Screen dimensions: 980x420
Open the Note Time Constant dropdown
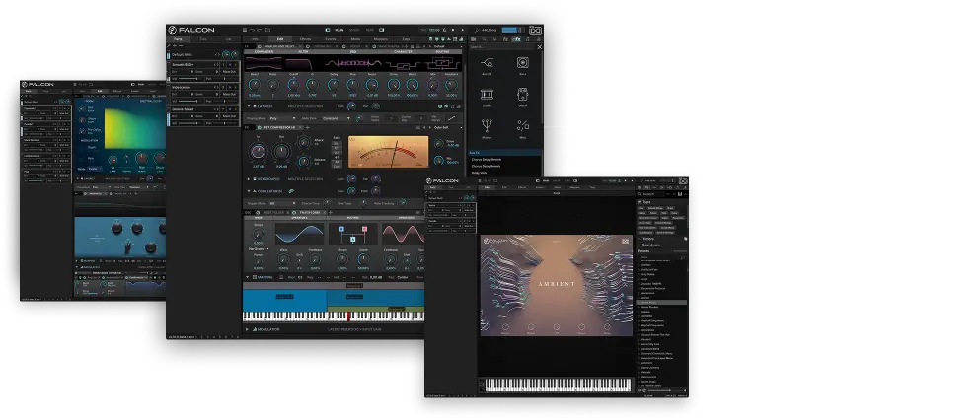pyautogui.click(x=337, y=118)
